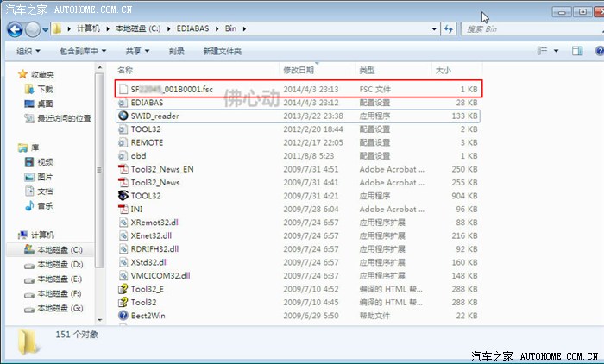Open the SWID_reader application

tap(154, 116)
